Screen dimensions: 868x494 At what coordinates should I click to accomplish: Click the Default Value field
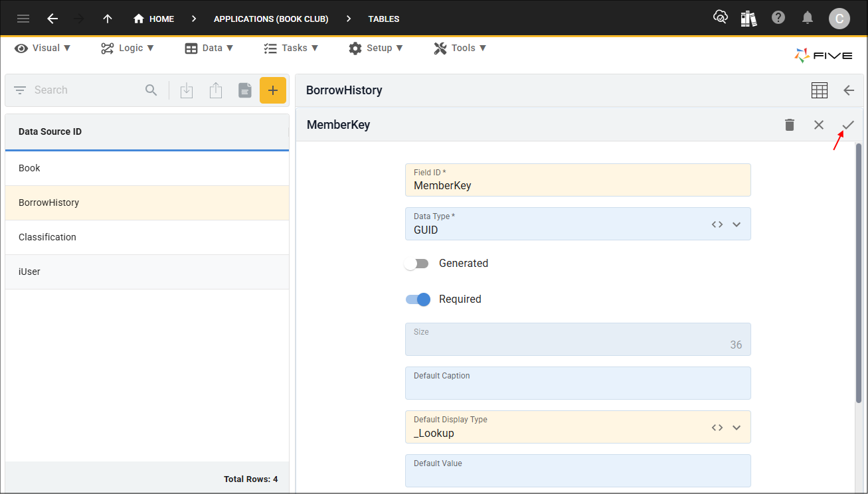(578, 471)
